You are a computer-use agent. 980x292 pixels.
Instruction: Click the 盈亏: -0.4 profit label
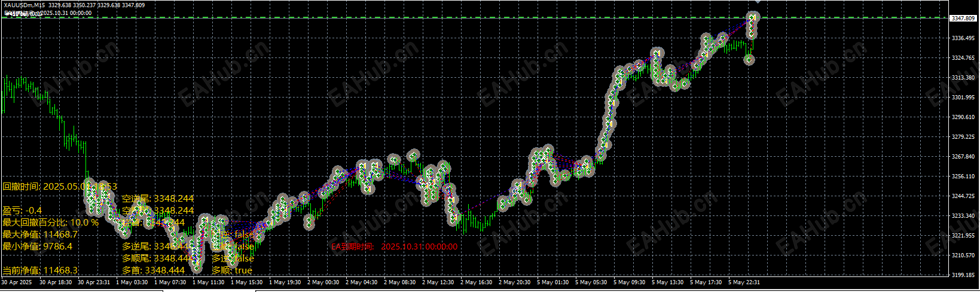pyautogui.click(x=22, y=211)
